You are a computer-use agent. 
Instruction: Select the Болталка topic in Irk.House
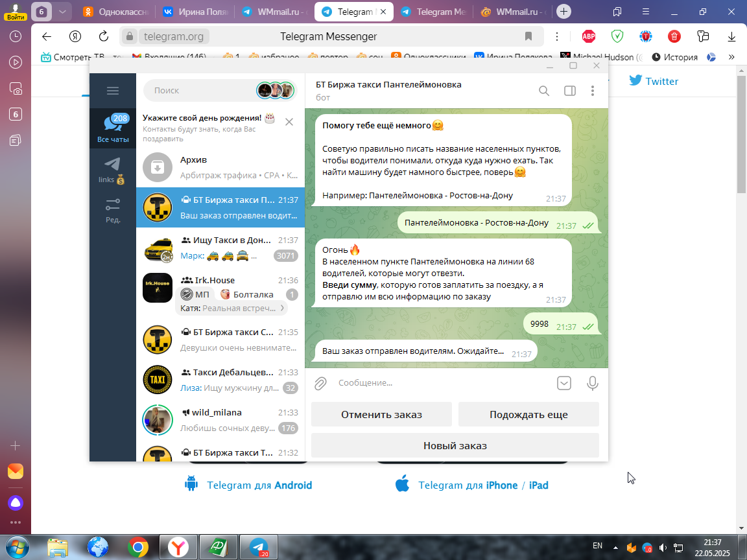247,294
